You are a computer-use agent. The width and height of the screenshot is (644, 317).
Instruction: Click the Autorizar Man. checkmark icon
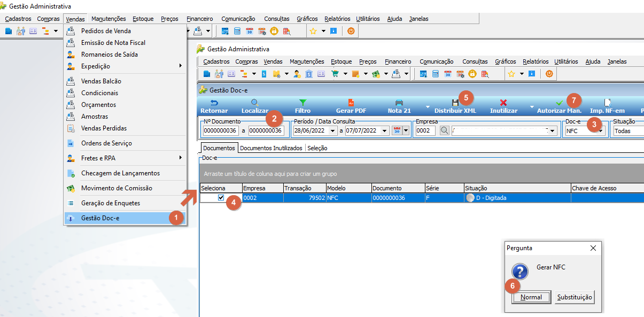(x=559, y=103)
